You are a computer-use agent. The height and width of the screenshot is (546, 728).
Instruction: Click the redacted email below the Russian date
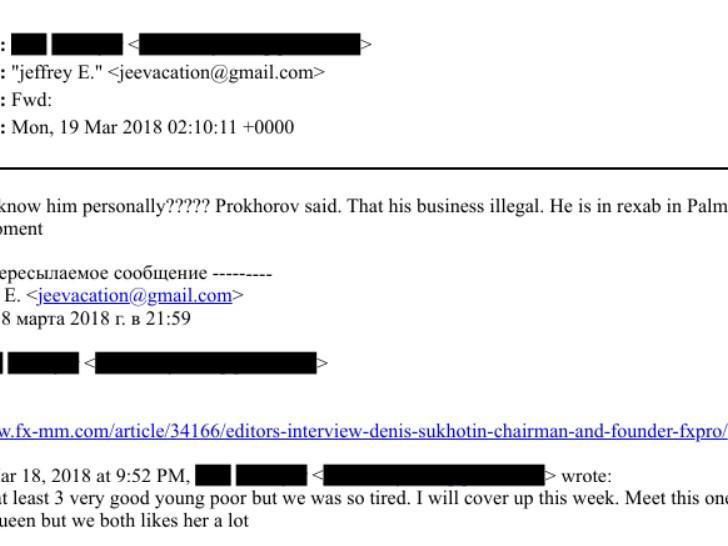[206, 363]
